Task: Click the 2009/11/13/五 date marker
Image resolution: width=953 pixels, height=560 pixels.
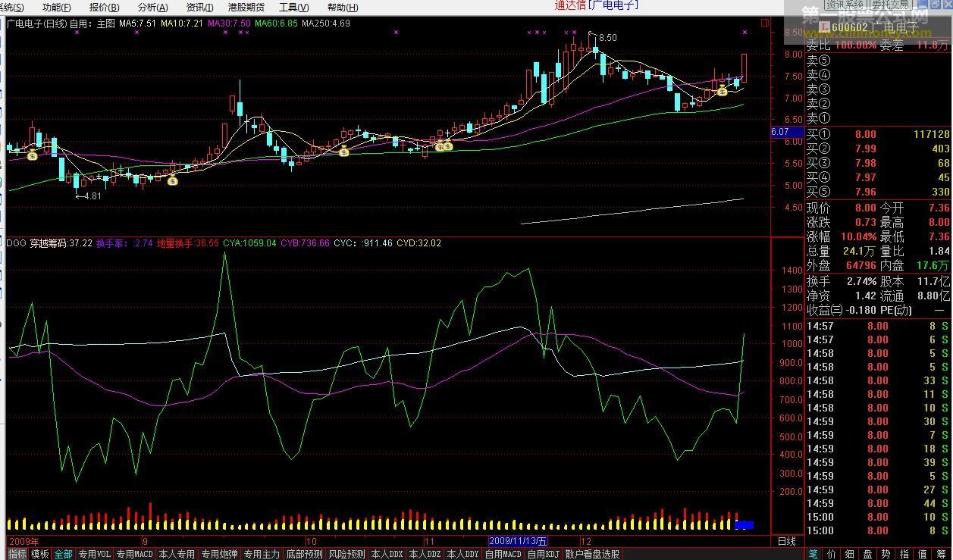Action: tap(518, 541)
